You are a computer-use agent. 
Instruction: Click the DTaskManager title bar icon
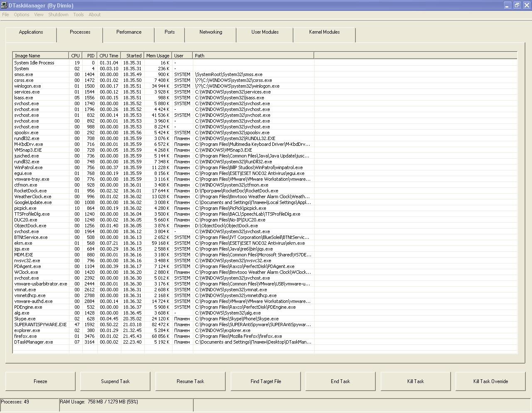pos(4,5)
